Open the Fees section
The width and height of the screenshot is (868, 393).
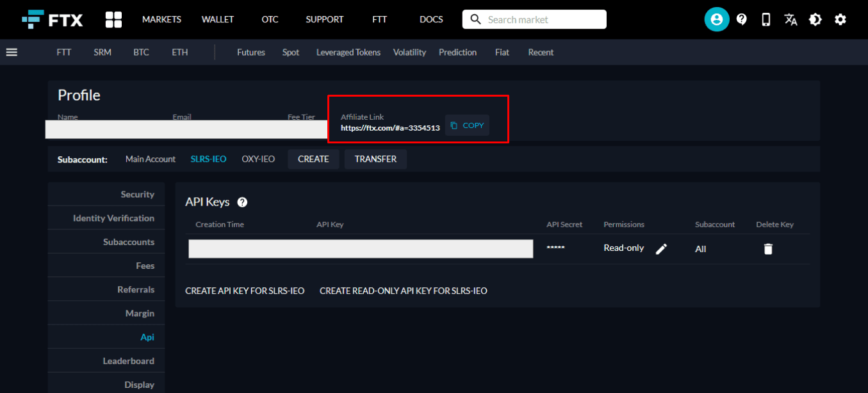click(x=106, y=266)
